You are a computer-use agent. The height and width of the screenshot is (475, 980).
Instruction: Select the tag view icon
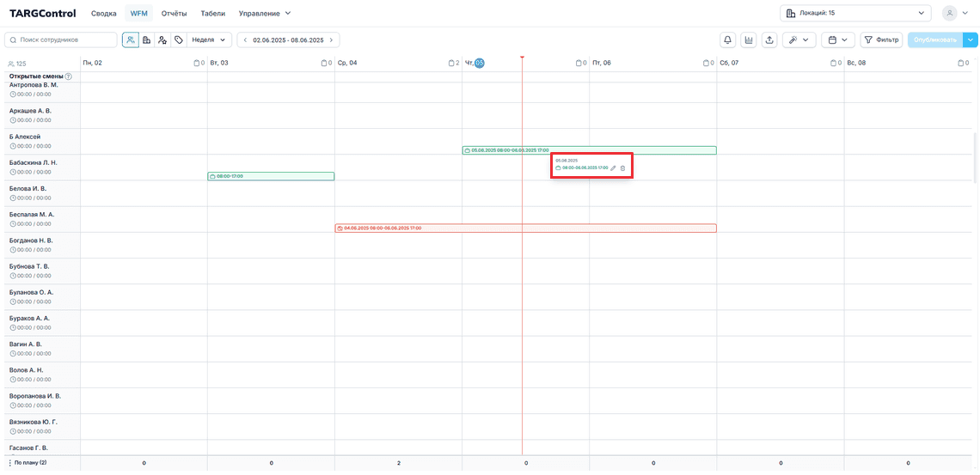[179, 40]
